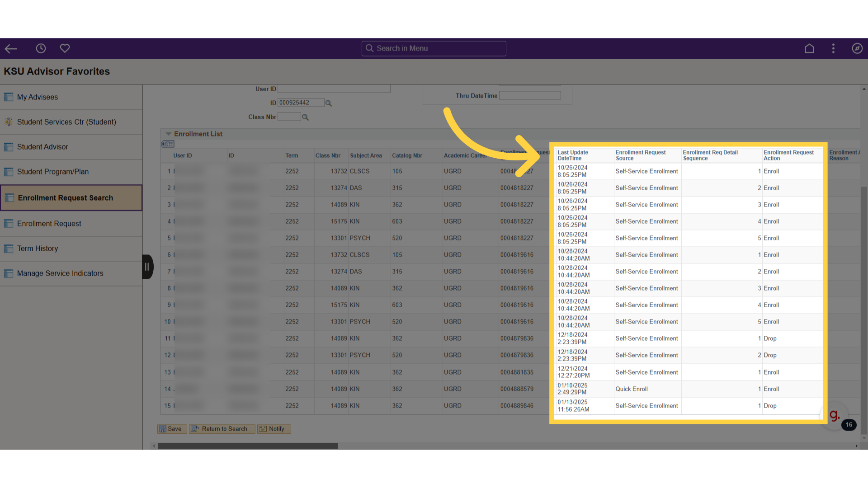Screen dimensions: 868x488
Task: Open Student Program/Plan
Action: click(71, 172)
